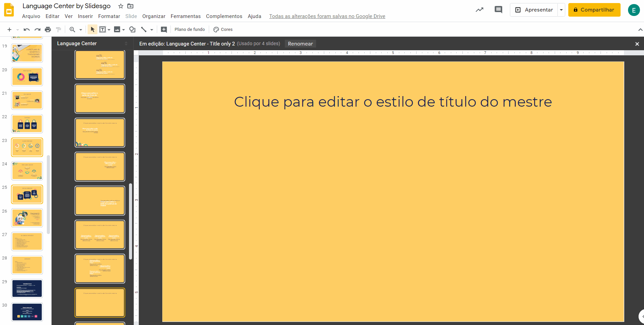Expand the zoom level dropdown arrow
The height and width of the screenshot is (325, 644).
(x=81, y=30)
